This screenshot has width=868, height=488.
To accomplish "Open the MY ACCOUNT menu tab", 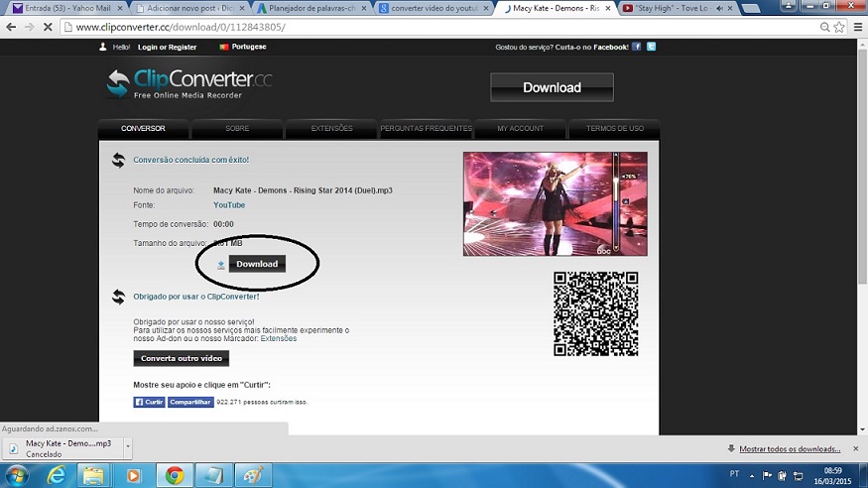I will click(x=521, y=128).
